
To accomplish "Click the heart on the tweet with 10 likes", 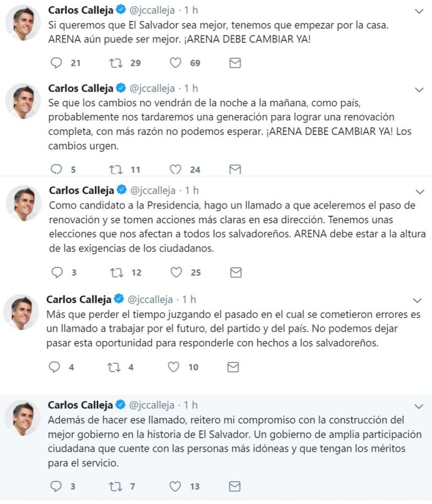I will click(x=174, y=367).
